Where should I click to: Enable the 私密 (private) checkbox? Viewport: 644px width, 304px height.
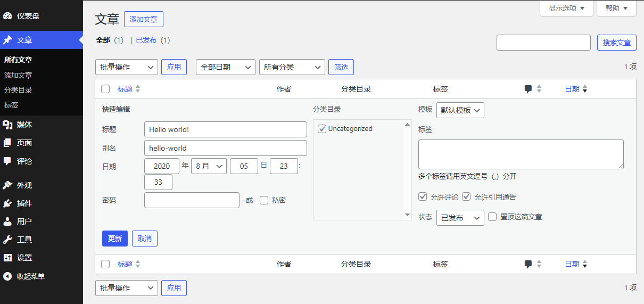(264, 200)
